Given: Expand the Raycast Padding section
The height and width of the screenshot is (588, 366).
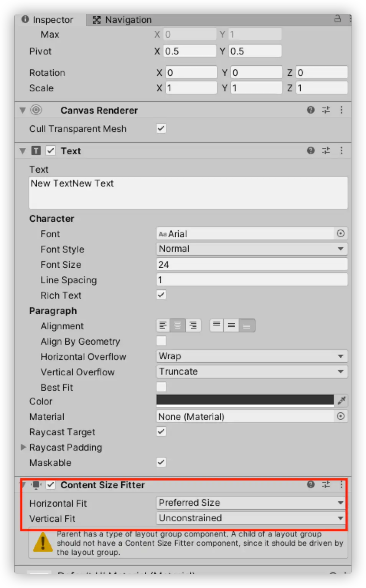Looking at the screenshot, I should click(x=23, y=447).
